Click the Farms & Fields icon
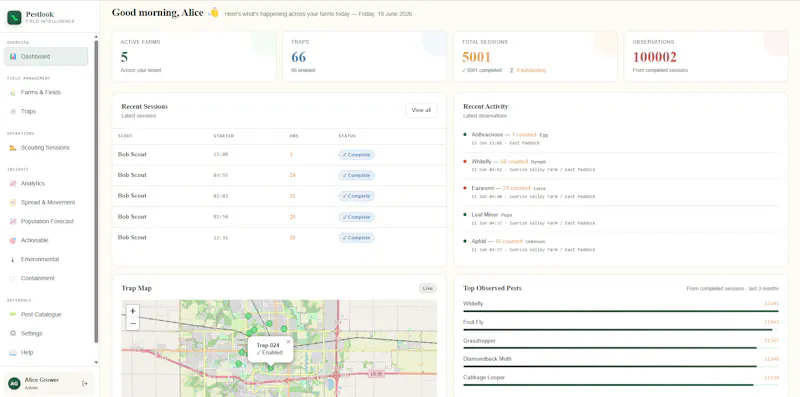This screenshot has height=397, width=800. (13, 92)
